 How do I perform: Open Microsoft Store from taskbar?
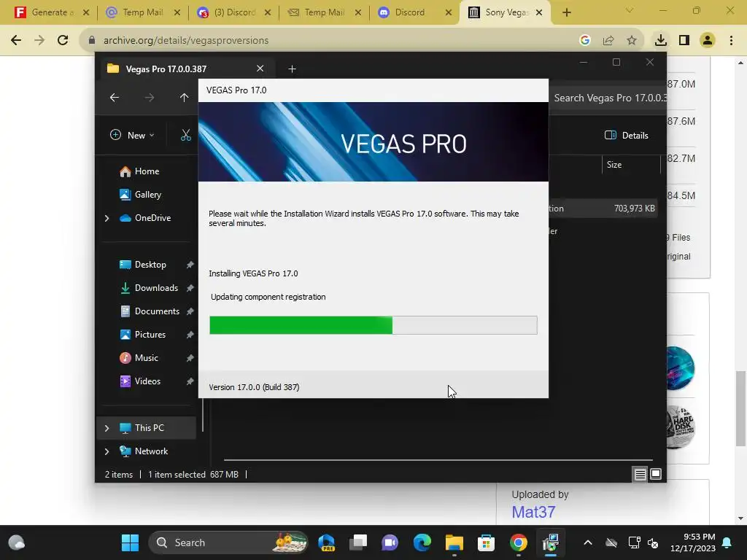pyautogui.click(x=486, y=542)
